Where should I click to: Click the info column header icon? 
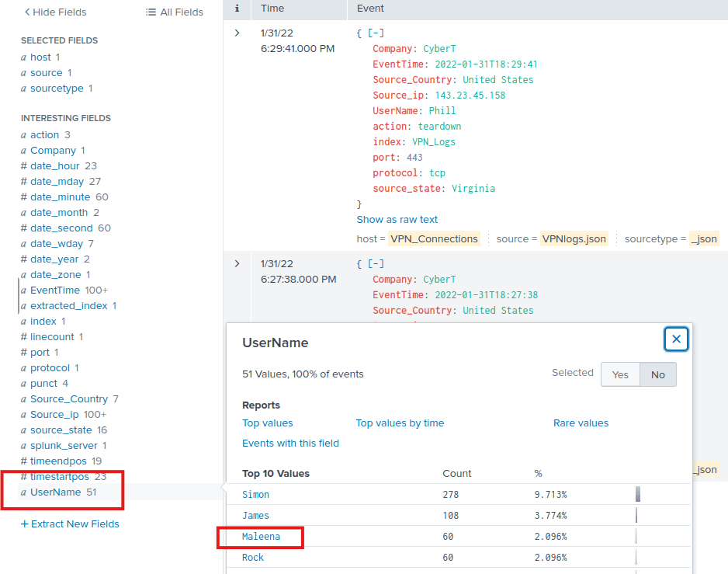[x=237, y=9]
